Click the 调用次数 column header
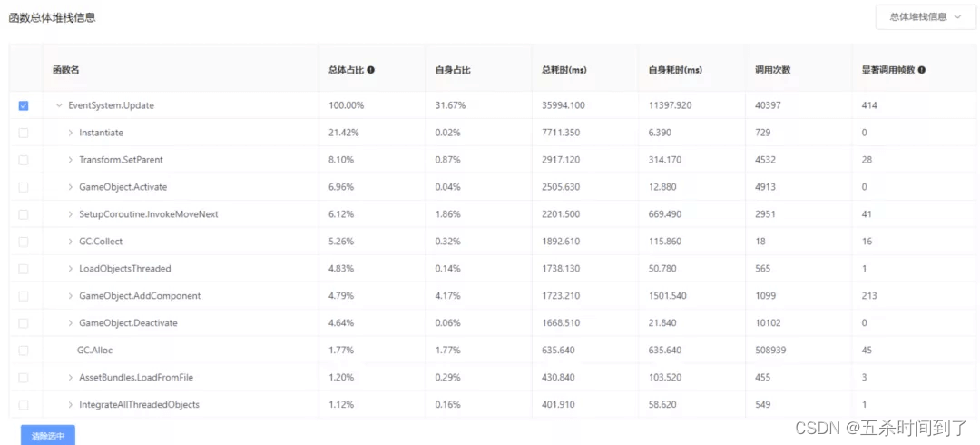 (772, 70)
